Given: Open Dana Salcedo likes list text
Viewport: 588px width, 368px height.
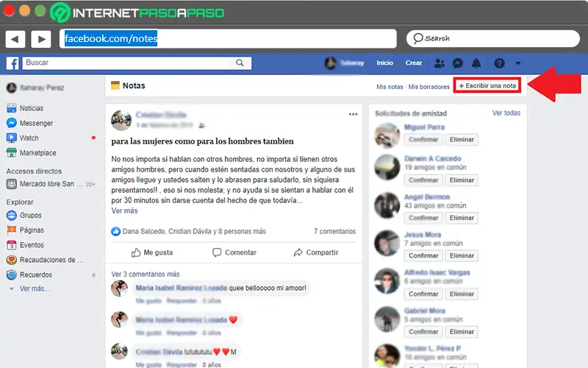Looking at the screenshot, I should [x=194, y=231].
